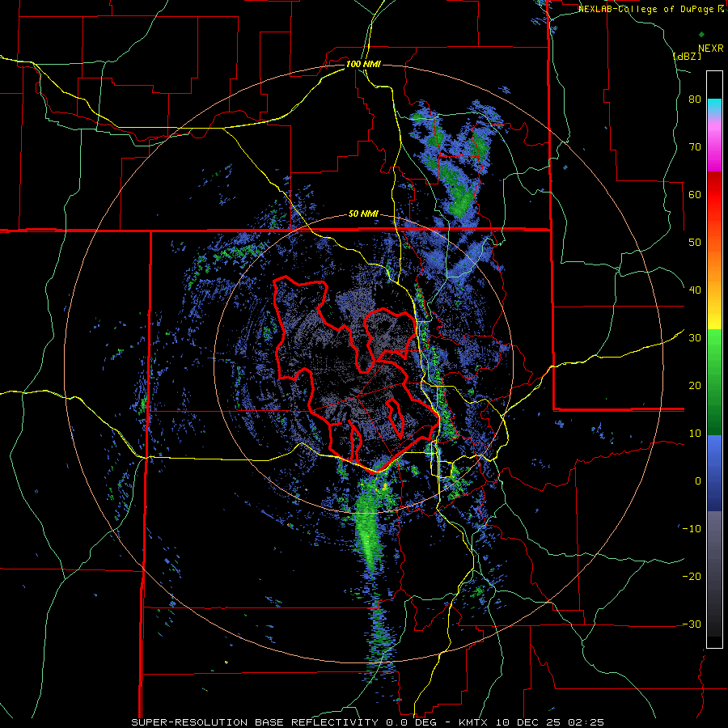Click the 50 value on the dBZ scale
Screen dimensions: 728x728
click(695, 243)
